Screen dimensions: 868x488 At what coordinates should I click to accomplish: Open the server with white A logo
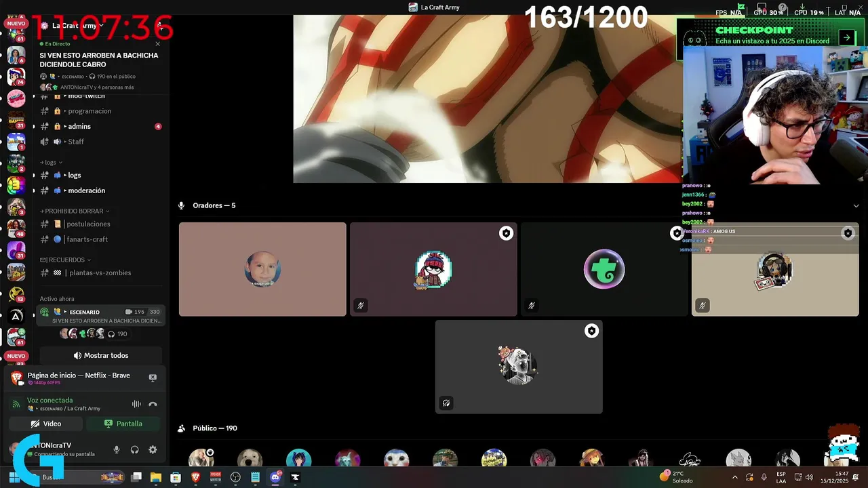(x=16, y=315)
